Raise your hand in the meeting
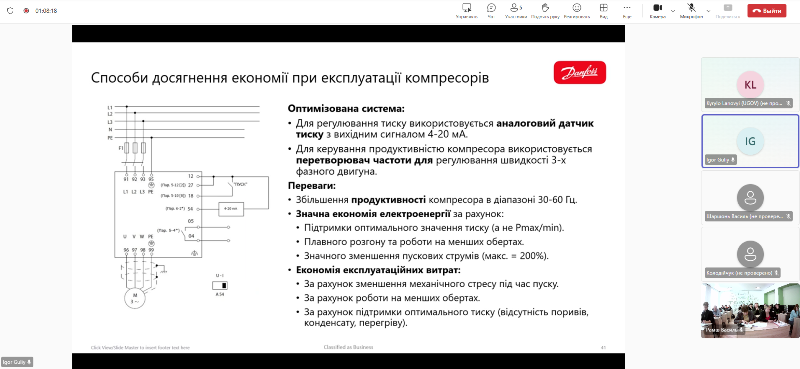Screen dimensions: 800x369 545,10
